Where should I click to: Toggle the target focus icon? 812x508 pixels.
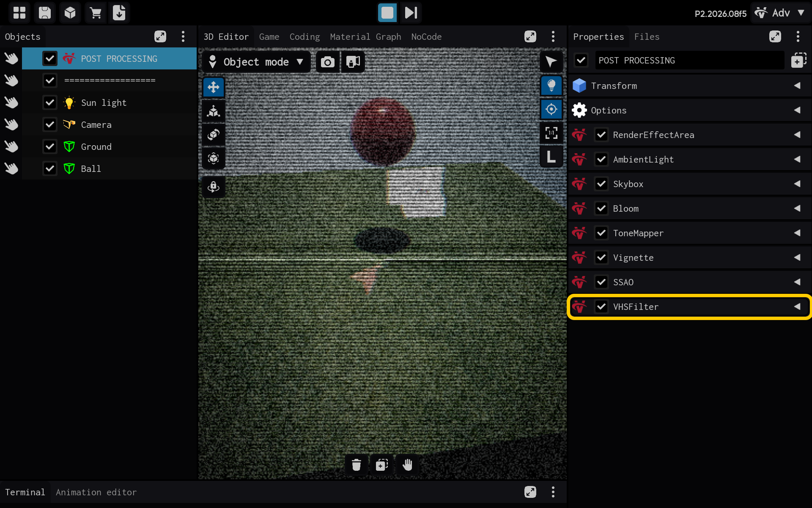(x=551, y=109)
